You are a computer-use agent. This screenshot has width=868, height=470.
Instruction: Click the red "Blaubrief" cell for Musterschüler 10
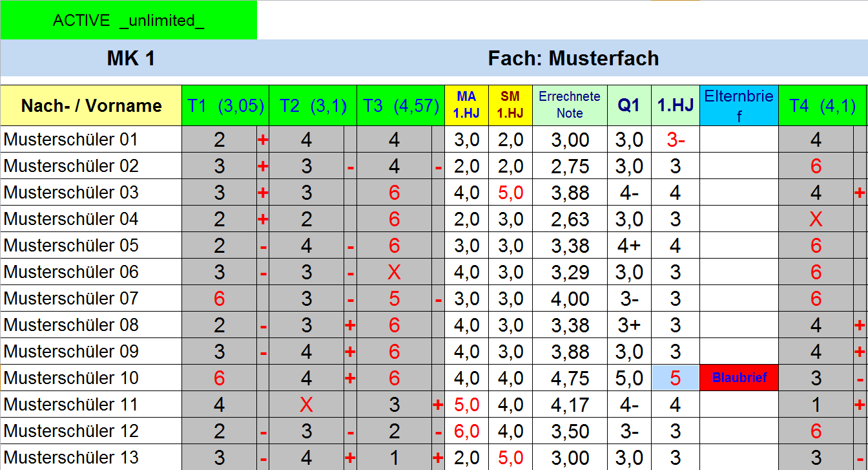click(739, 378)
